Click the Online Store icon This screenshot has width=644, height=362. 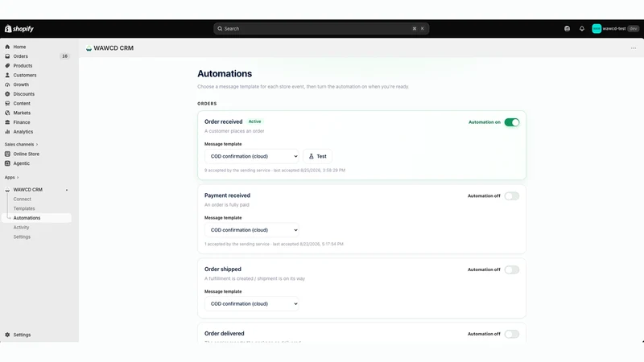coord(7,154)
